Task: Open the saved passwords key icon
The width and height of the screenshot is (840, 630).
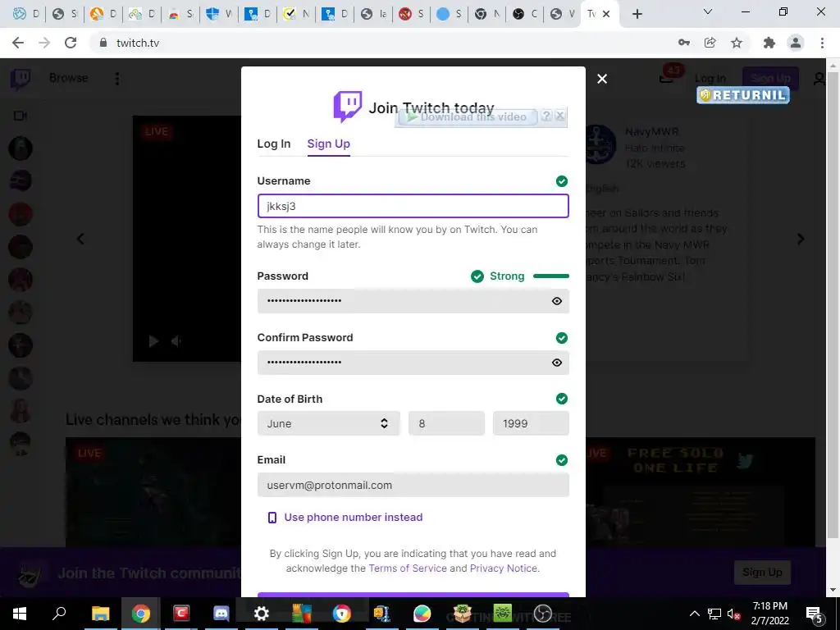Action: 683,43
